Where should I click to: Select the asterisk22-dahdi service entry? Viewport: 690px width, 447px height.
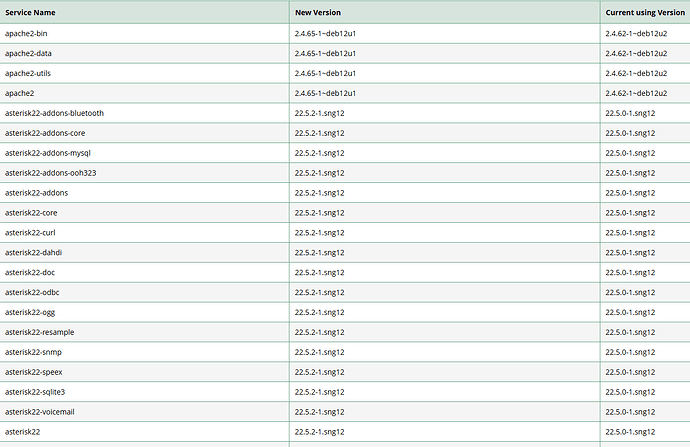tap(32, 252)
